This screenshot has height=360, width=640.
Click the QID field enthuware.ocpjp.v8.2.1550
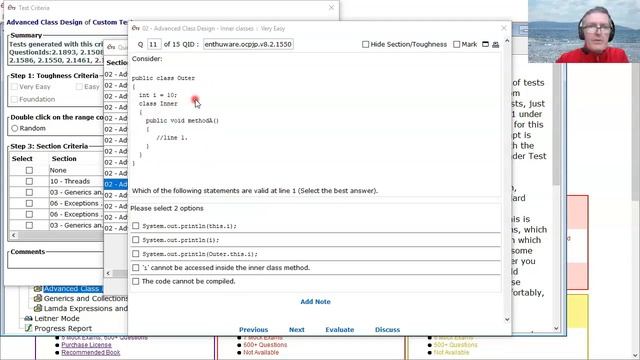coord(248,44)
